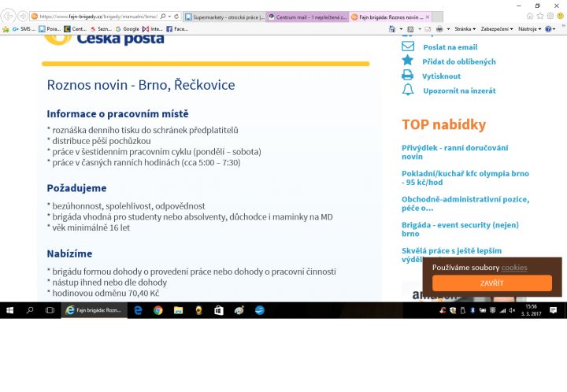Viewport: 567px width, 392px height.
Task: Open Obchodně-administrativní pozice offer
Action: click(465, 203)
